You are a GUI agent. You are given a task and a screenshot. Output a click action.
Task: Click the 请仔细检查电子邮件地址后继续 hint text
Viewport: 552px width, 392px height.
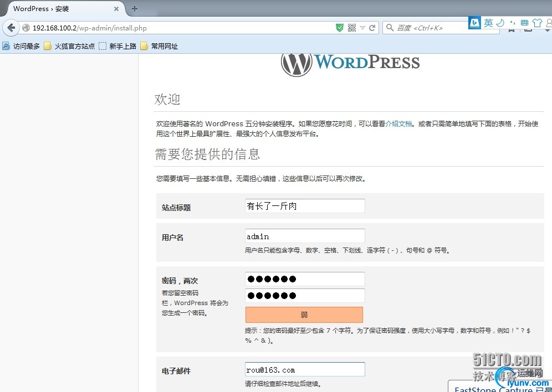pyautogui.click(x=283, y=384)
